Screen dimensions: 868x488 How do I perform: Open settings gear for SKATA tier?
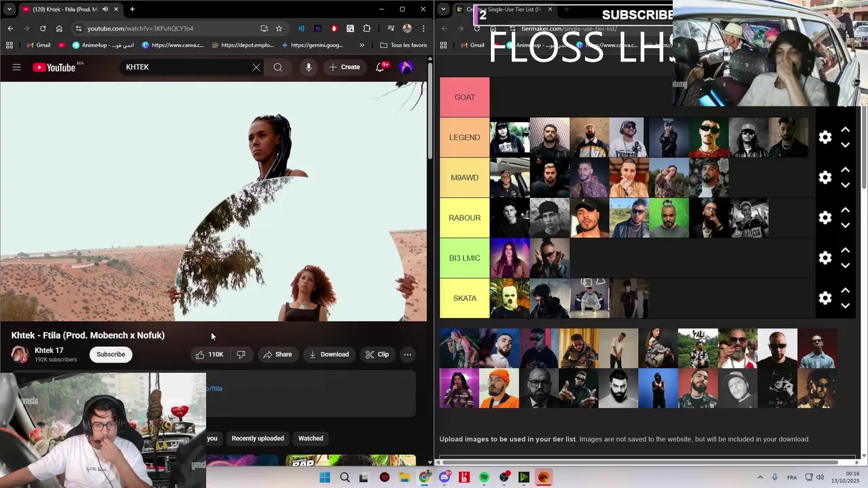825,298
